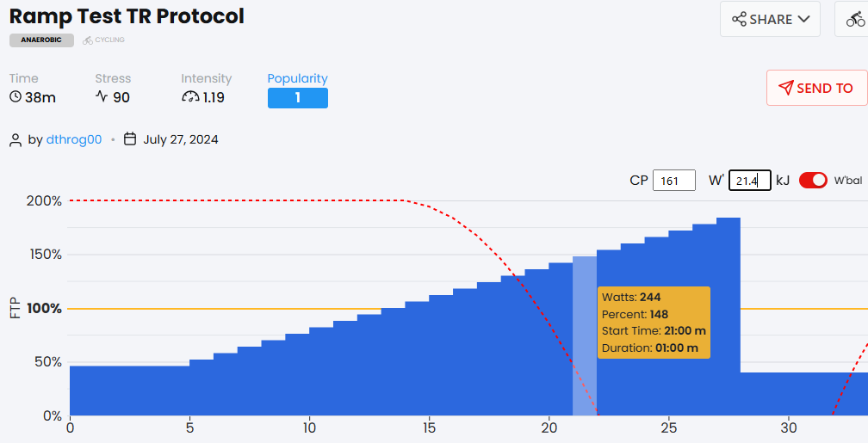
Task: Expand the Share dropdown chevron
Action: [804, 19]
